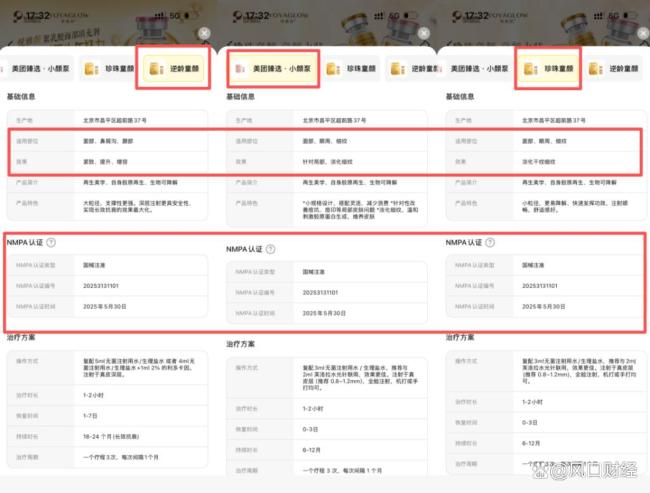Click treatment time 1-2小时 in left panel

tap(93, 395)
